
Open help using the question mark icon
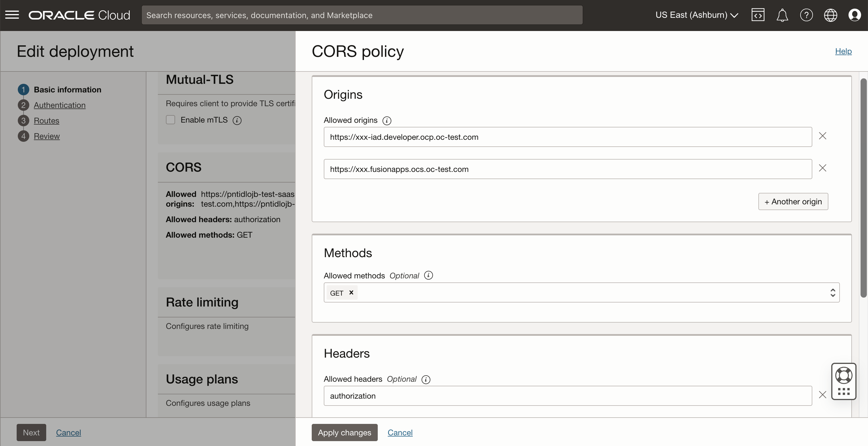(806, 15)
